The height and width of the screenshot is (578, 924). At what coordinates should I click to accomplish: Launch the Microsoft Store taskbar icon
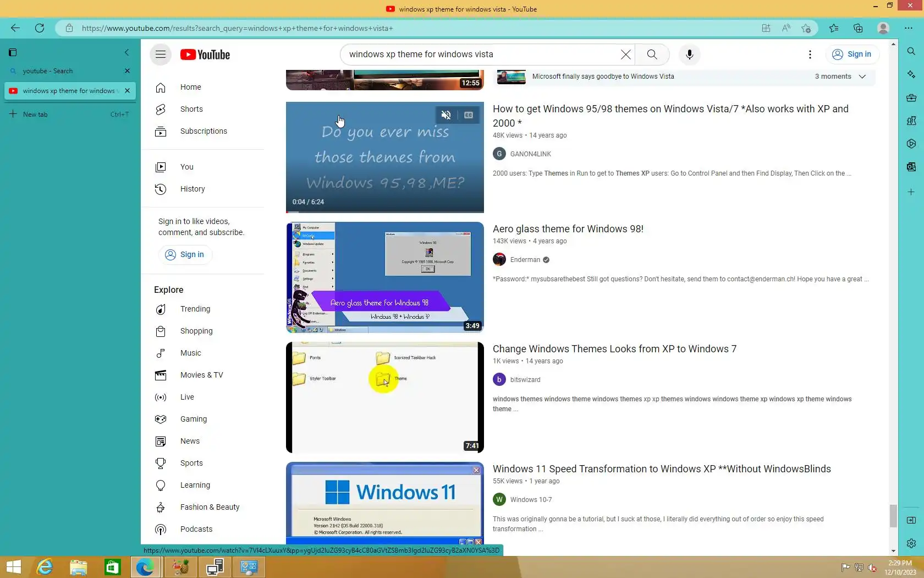click(113, 567)
